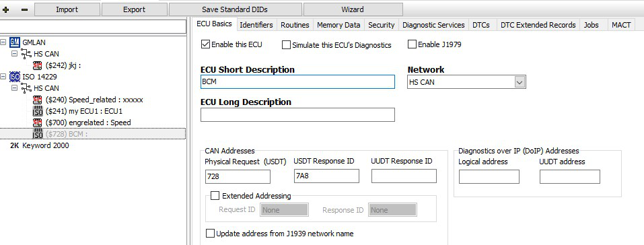Viewport: 644px width, 245px height.
Task: Uncheck Enable this ECU checkbox
Action: click(x=206, y=44)
